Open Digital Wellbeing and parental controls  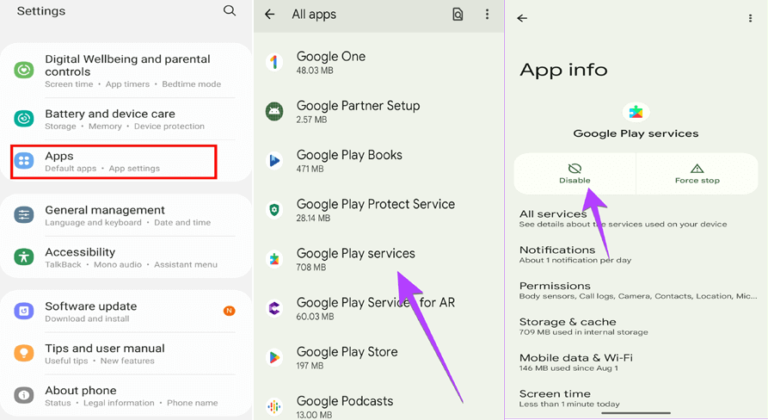coord(126,70)
